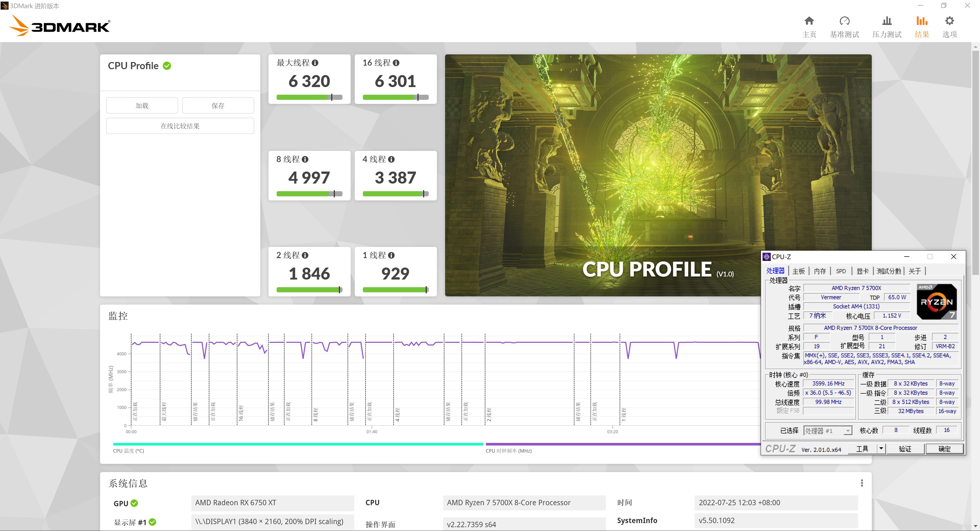Open the 基准测试 benchmark gauge icon
Screen dimensions: 980x531
(844, 21)
